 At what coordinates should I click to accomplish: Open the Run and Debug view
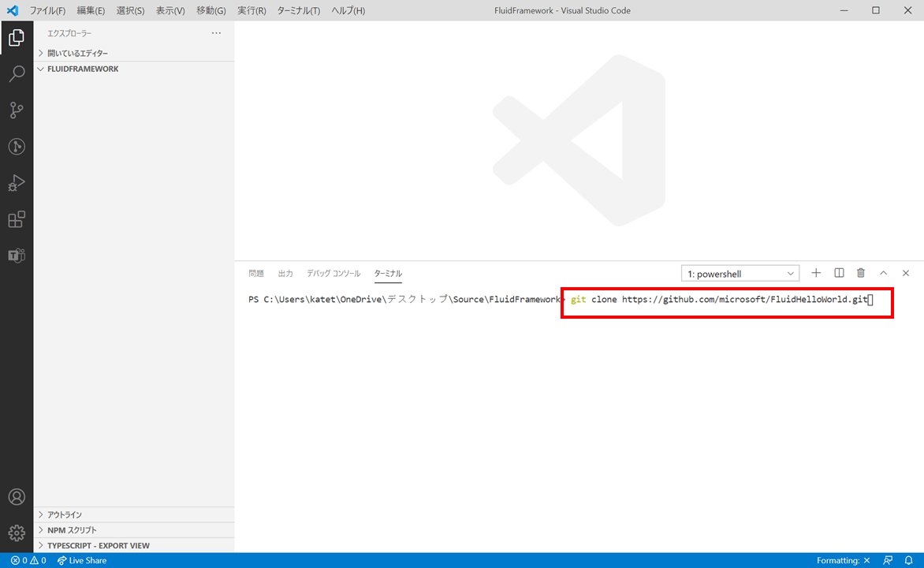(x=17, y=182)
